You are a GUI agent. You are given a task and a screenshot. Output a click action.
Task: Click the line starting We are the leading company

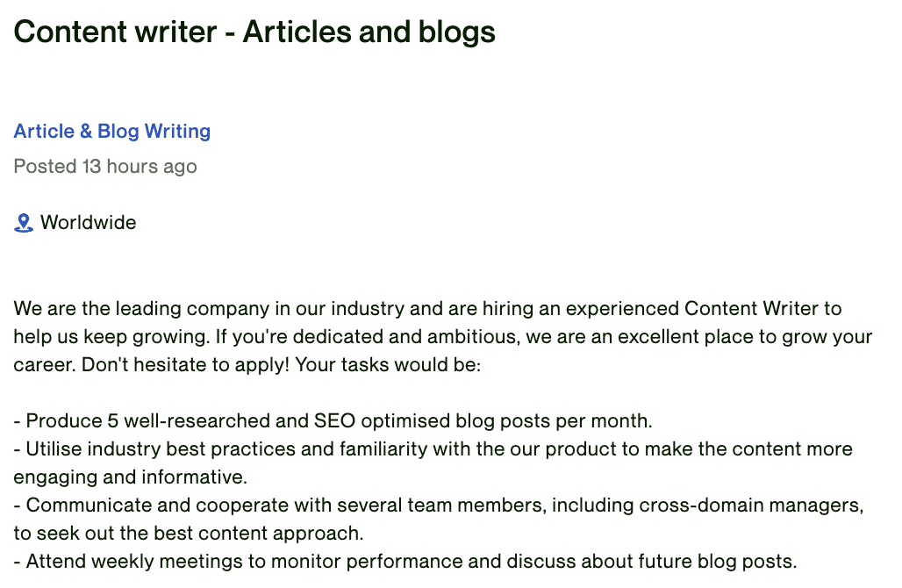click(427, 308)
